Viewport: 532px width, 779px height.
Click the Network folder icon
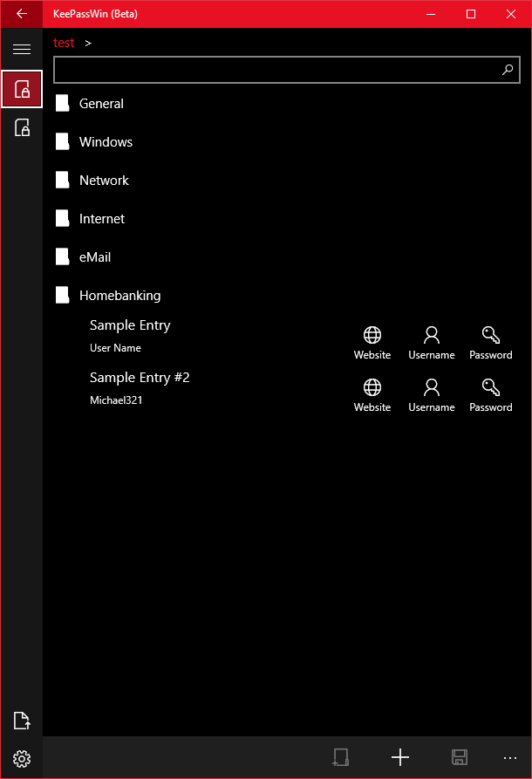click(62, 180)
